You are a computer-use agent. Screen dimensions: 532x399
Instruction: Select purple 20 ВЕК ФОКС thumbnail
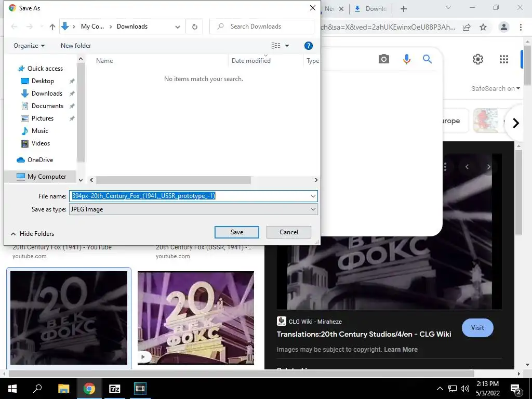tap(196, 318)
